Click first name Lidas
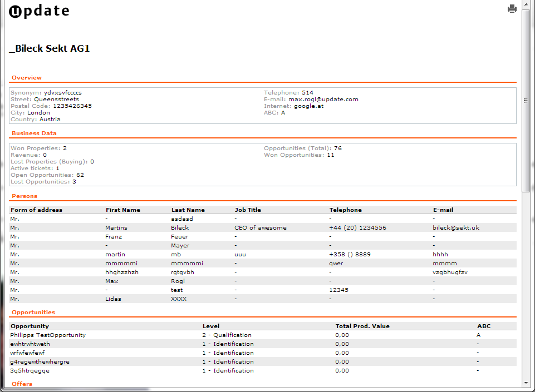 point(113,299)
